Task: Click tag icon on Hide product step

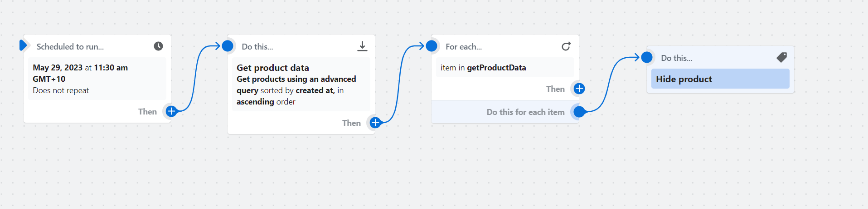Action: coord(781,58)
